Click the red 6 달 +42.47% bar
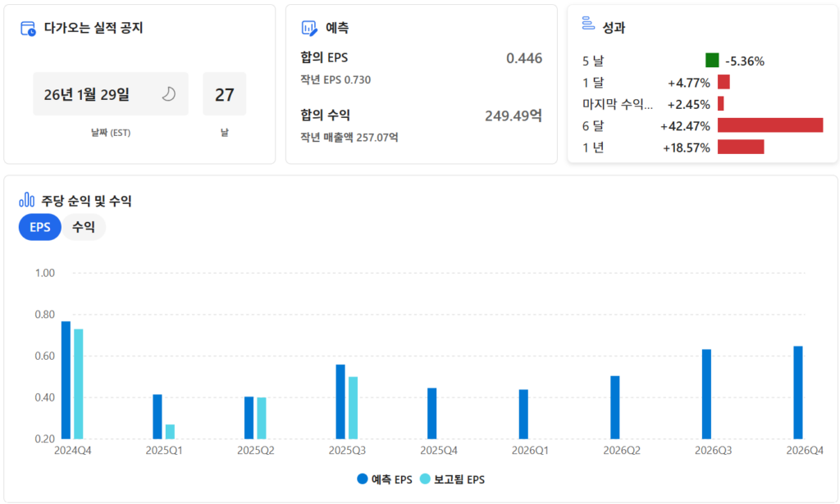 (769, 125)
